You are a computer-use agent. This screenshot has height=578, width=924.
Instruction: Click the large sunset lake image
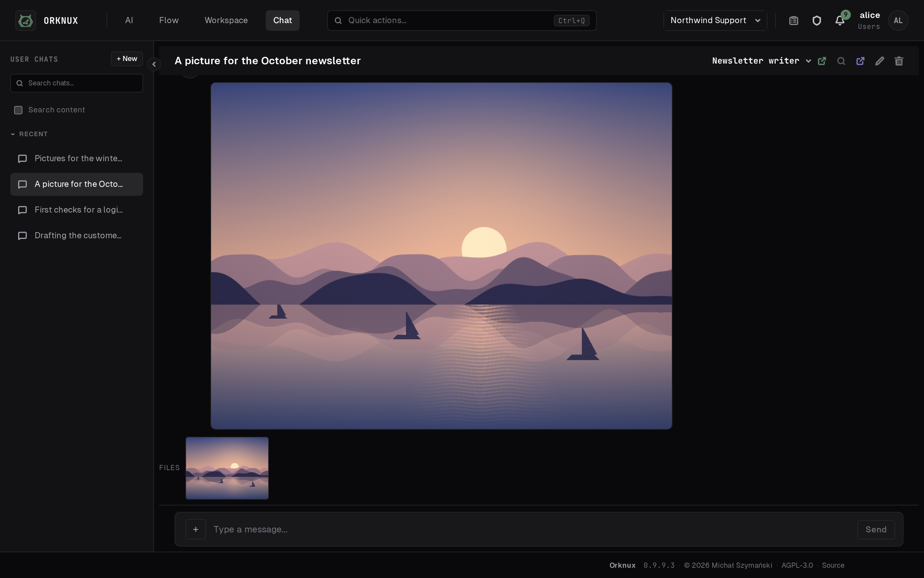click(x=441, y=256)
